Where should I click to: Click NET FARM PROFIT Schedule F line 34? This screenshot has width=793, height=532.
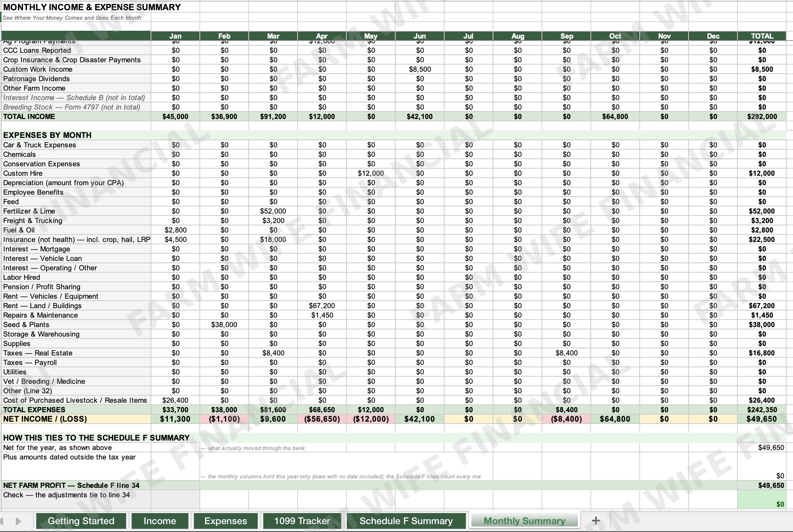point(71,485)
